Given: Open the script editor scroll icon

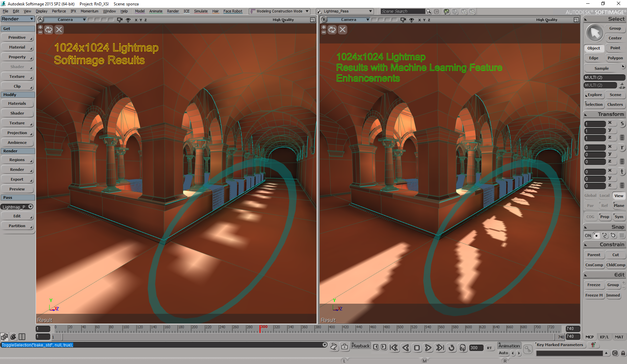Looking at the screenshot, I should [334, 346].
